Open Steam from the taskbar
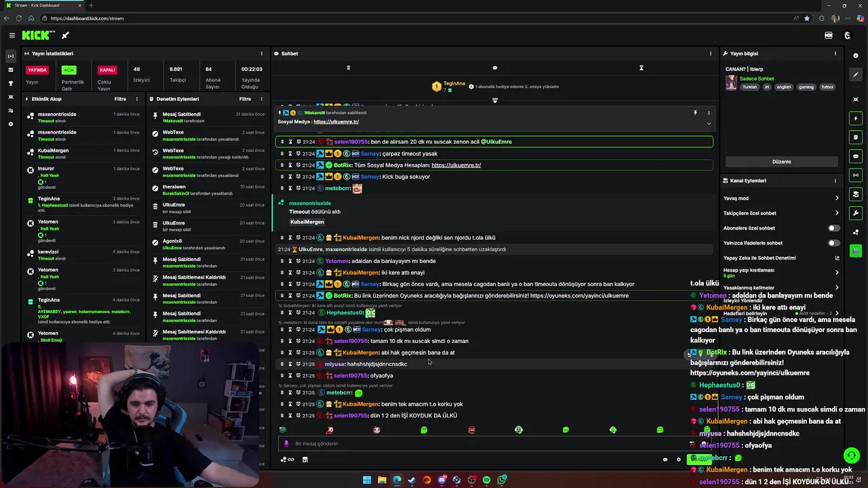The height and width of the screenshot is (488, 868). 412,480
